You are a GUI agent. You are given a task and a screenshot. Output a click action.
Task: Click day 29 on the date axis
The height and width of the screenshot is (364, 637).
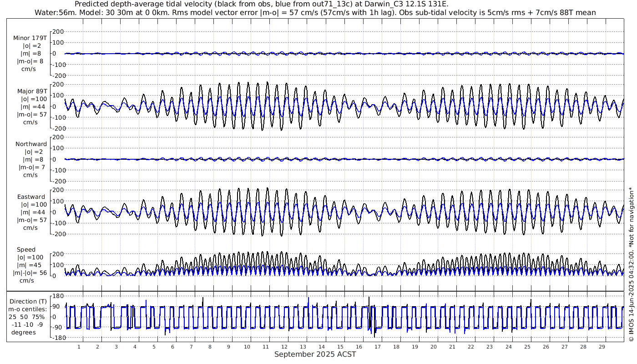pyautogui.click(x=602, y=346)
